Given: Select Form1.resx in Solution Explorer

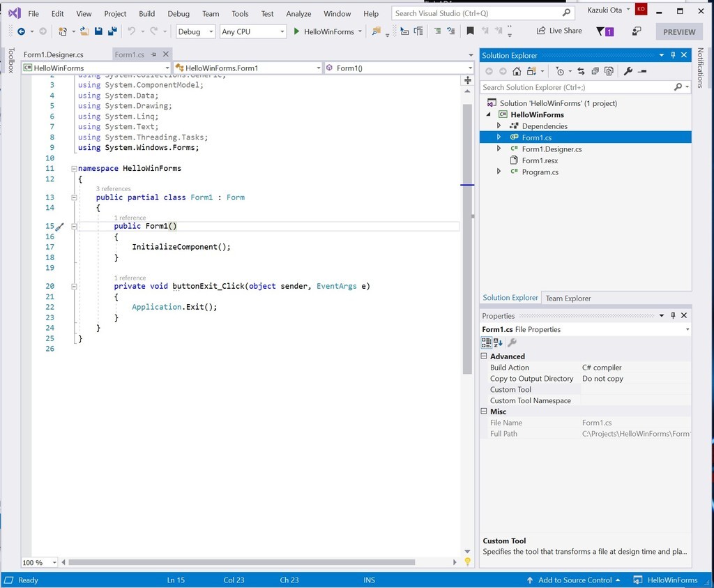Looking at the screenshot, I should pyautogui.click(x=540, y=160).
